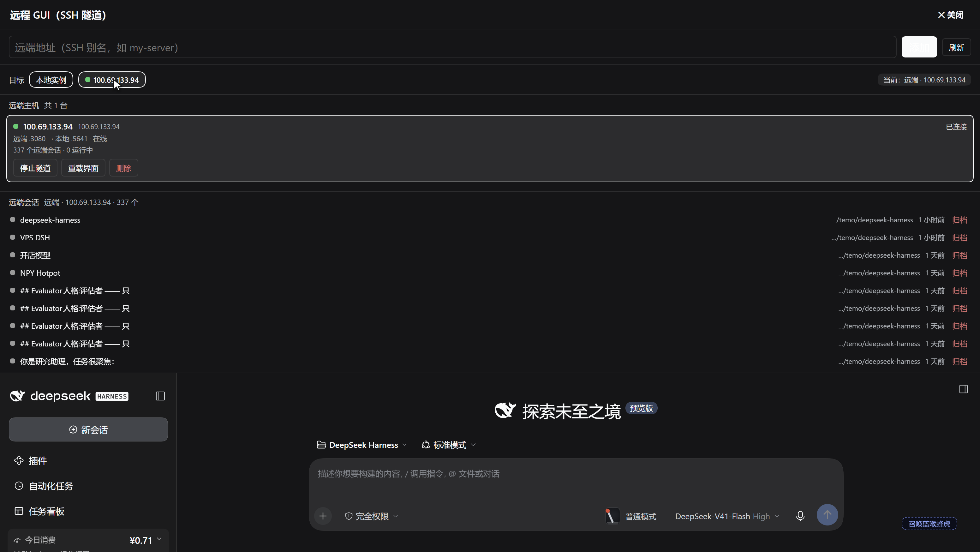Archive the deepseek-harness session via 归档
This screenshot has width=980, height=552.
point(959,220)
